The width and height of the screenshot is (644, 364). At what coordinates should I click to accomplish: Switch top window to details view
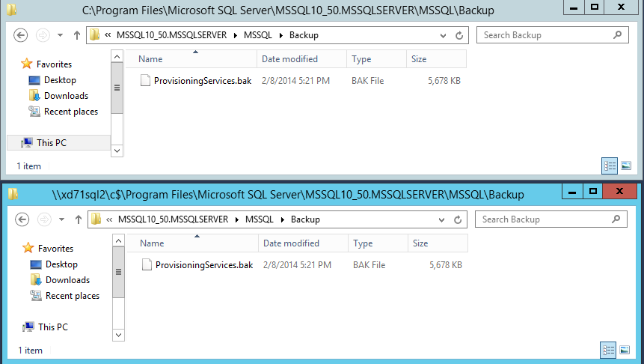point(610,166)
